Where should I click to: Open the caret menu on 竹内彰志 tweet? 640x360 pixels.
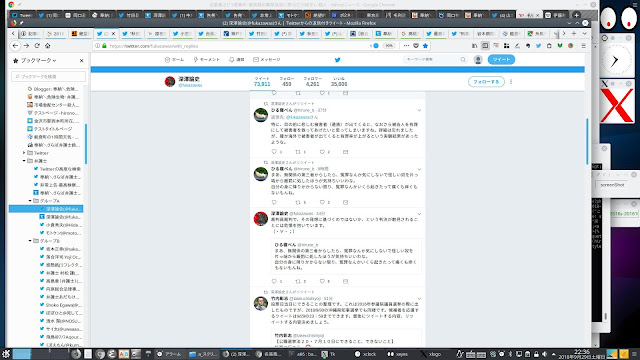419,299
